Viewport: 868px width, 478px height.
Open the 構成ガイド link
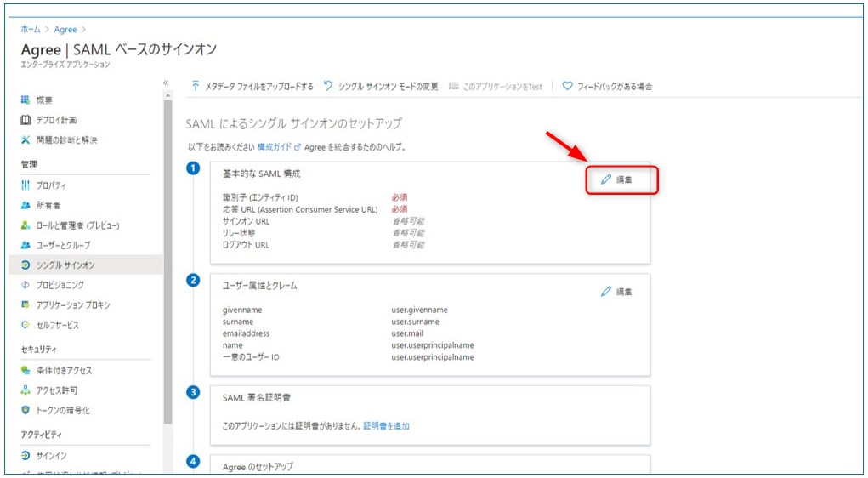click(275, 147)
